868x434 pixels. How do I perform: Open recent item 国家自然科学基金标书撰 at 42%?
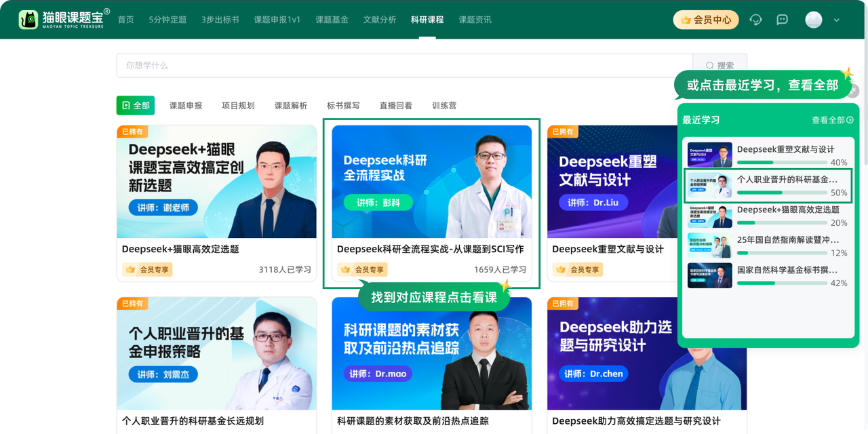pos(768,275)
